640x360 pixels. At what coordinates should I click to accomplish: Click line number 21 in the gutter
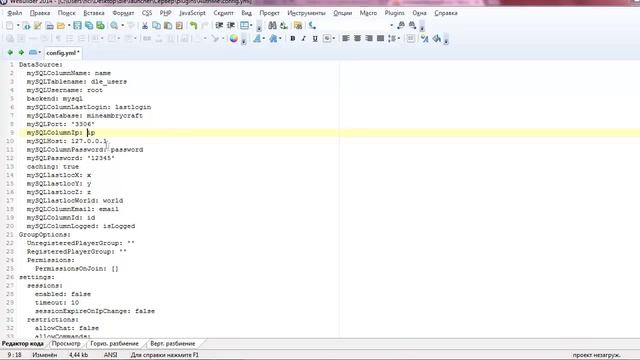click(10, 235)
